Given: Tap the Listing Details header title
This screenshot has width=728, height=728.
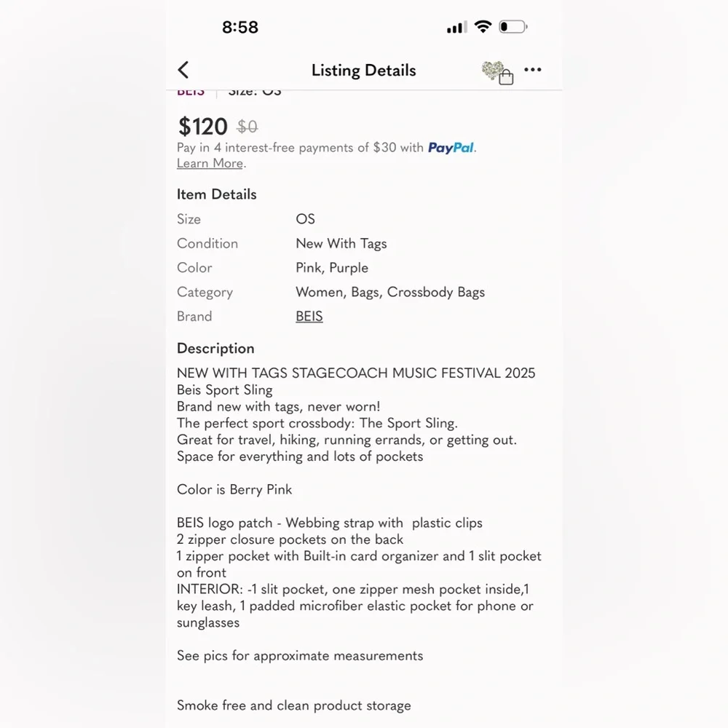Looking at the screenshot, I should 363,70.
